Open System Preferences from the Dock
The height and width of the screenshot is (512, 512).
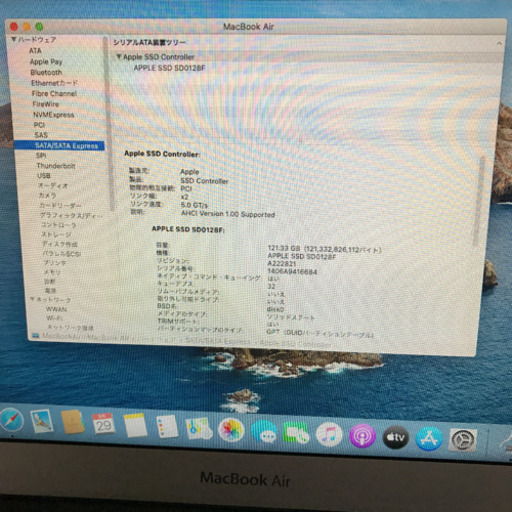tap(463, 440)
